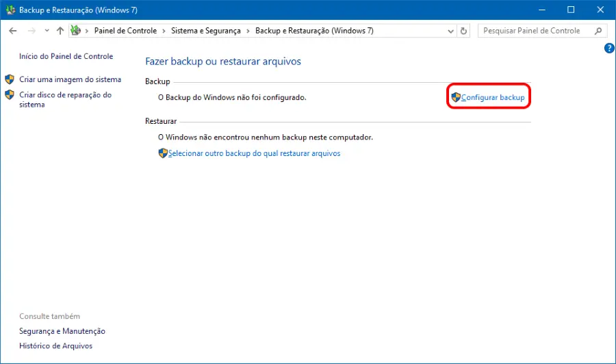Click text O Backup do Windows não foi configurado
This screenshot has height=364, width=616.
click(x=232, y=97)
